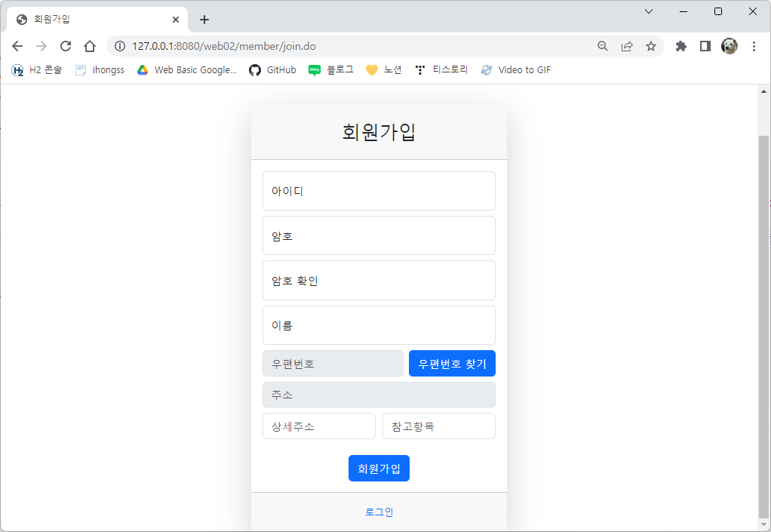Click the 우편번호 찾기 button
This screenshot has width=771, height=532.
[452, 364]
